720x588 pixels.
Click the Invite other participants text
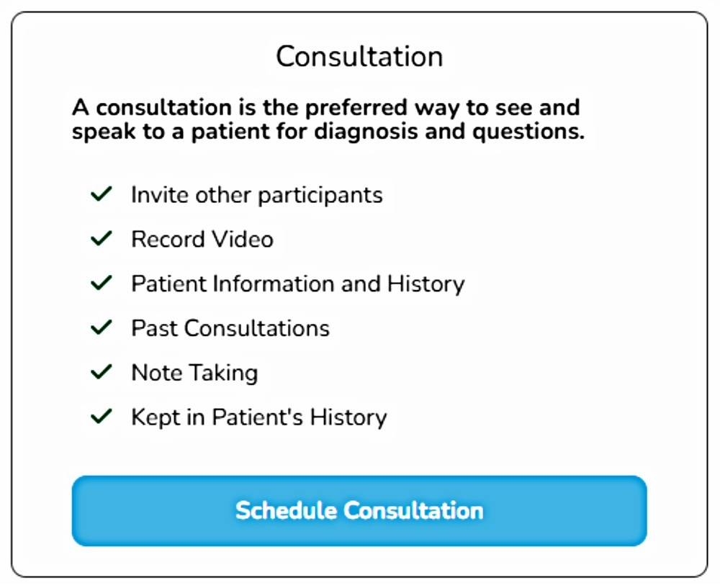pos(256,195)
